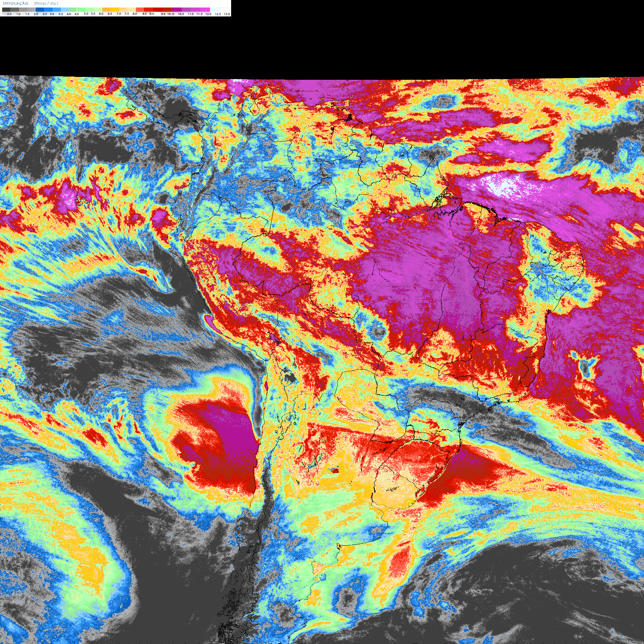The height and width of the screenshot is (644, 644).
Task: Click the 0.5 legend value label
Action: (x=9, y=14)
